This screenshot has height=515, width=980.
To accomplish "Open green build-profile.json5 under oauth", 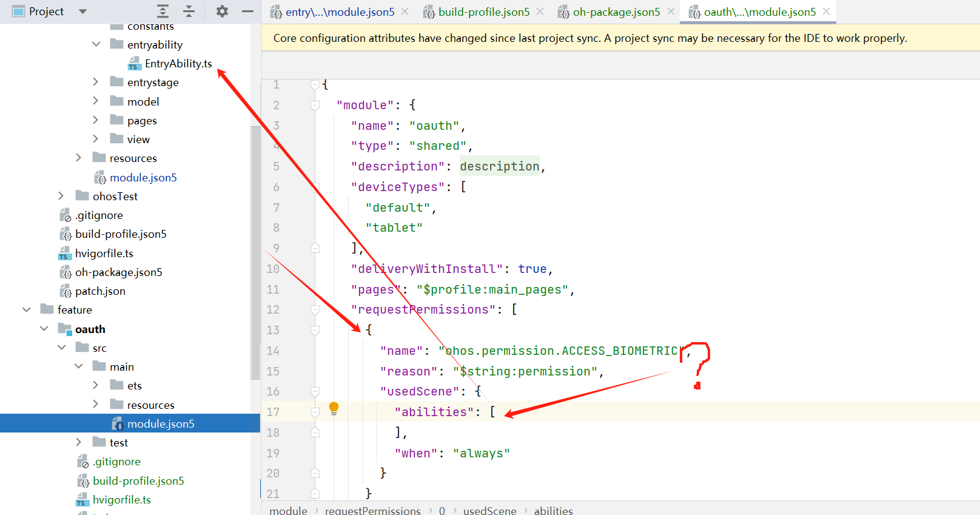I will coord(138,480).
